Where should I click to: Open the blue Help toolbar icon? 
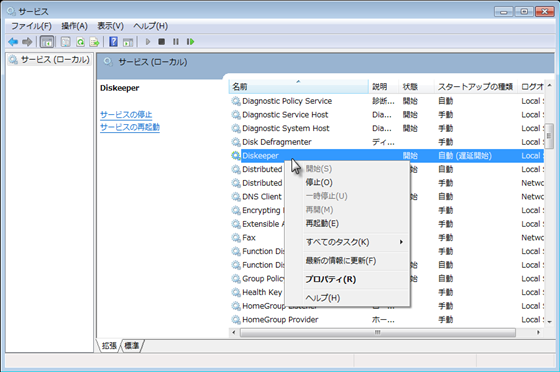[x=113, y=42]
